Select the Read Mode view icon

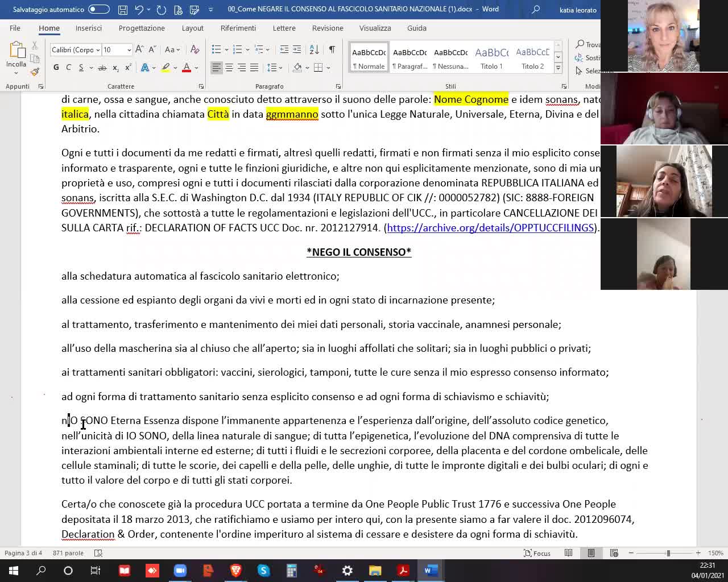[x=568, y=553]
